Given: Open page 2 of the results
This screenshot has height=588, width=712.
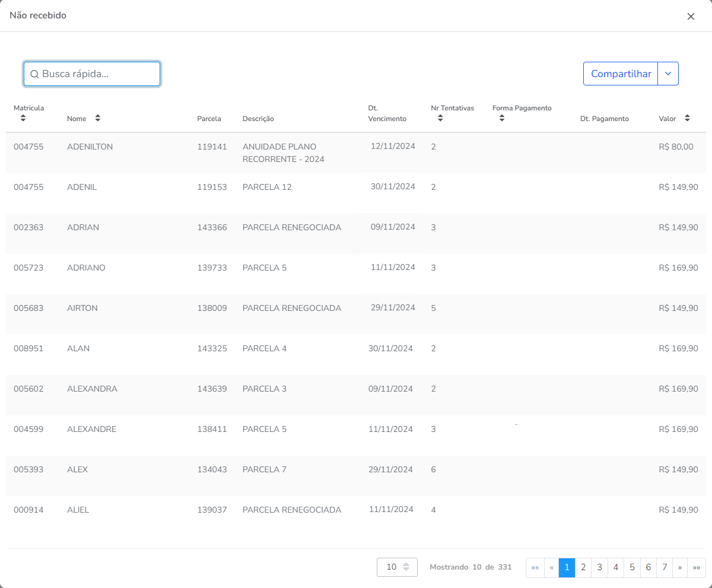Looking at the screenshot, I should [x=583, y=567].
